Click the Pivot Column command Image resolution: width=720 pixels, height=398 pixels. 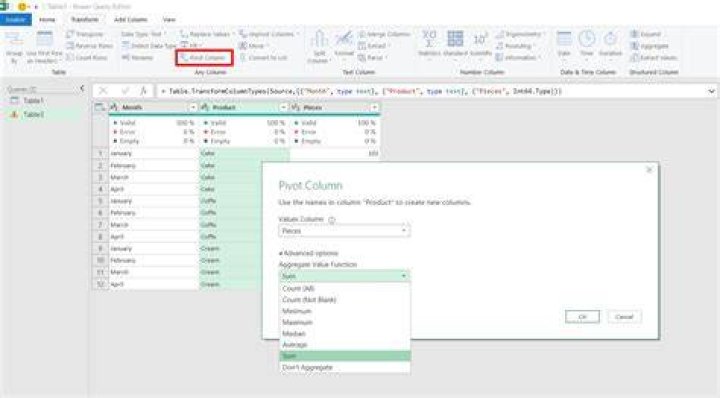[204, 58]
